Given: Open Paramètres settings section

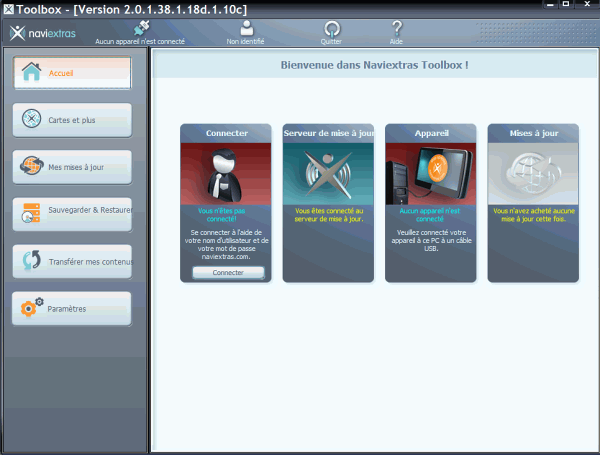Looking at the screenshot, I should click(72, 309).
